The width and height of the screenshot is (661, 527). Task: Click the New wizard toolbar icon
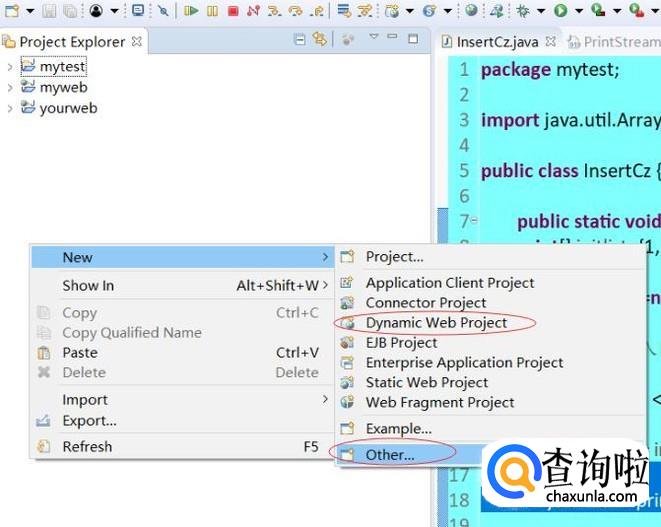coord(12,10)
